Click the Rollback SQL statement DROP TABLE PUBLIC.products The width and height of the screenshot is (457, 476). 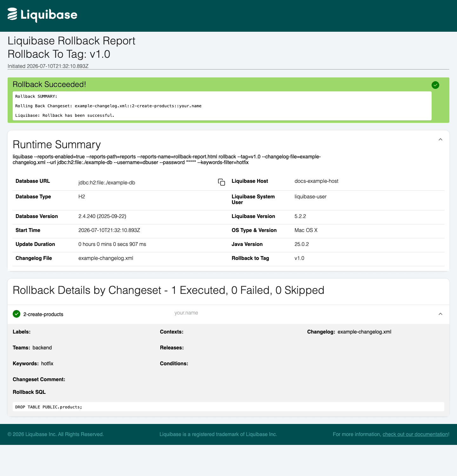pyautogui.click(x=49, y=407)
